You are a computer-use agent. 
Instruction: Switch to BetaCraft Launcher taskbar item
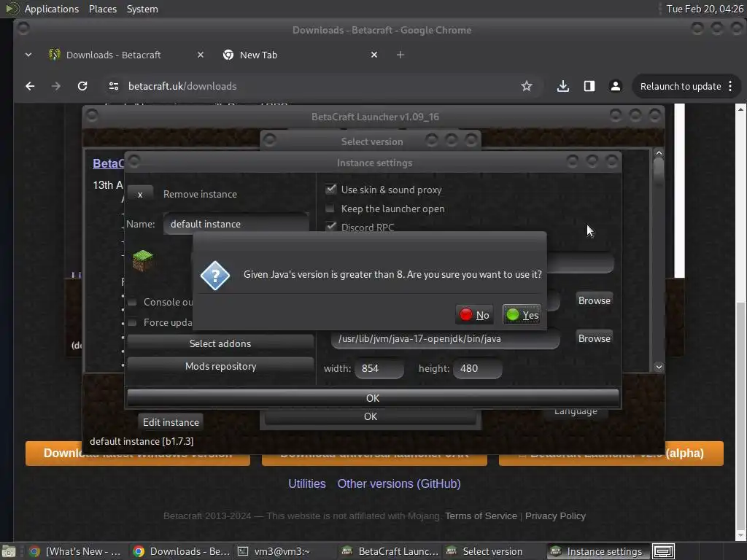pyautogui.click(x=390, y=551)
